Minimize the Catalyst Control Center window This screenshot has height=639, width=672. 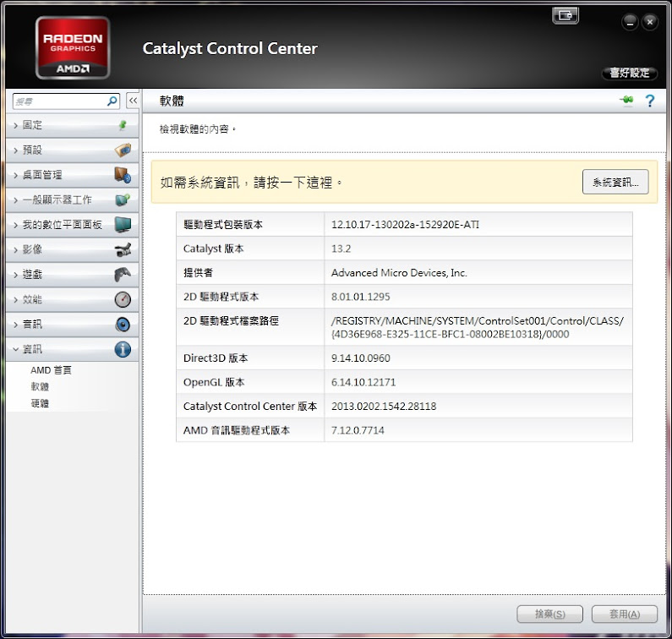tap(630, 22)
